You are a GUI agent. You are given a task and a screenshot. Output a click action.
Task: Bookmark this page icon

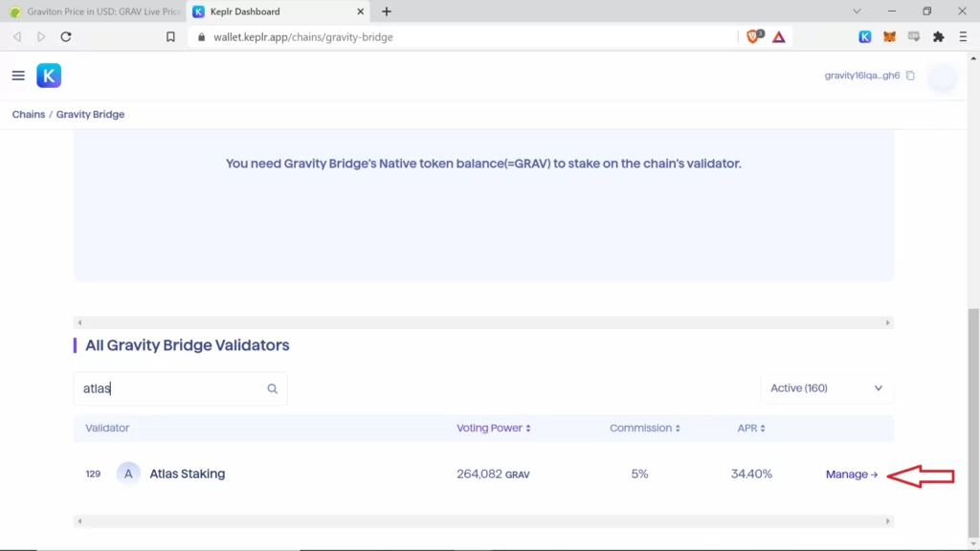pyautogui.click(x=170, y=37)
